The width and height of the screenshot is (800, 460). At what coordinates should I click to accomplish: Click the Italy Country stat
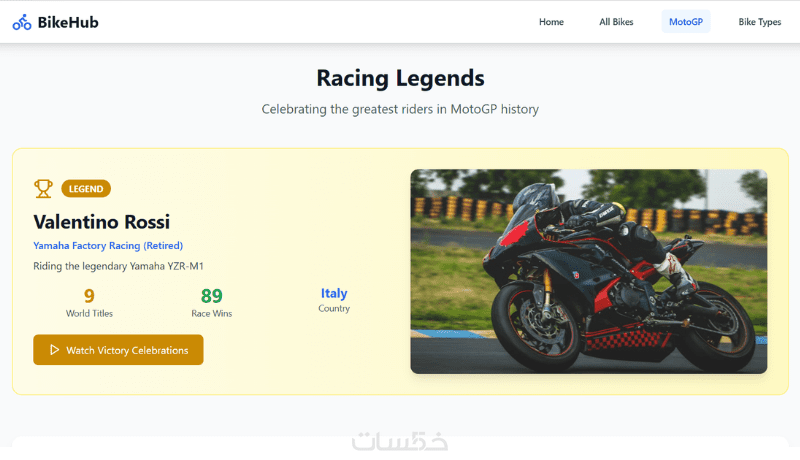point(334,300)
